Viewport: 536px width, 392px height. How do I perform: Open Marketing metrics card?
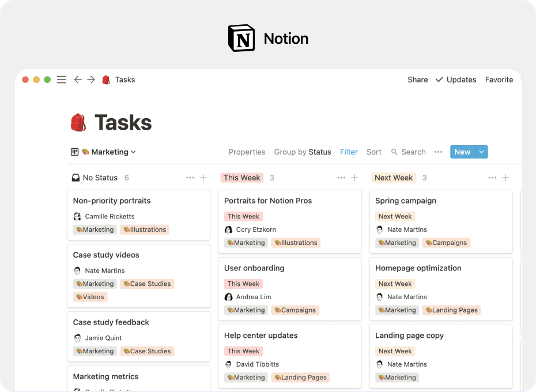coord(138,378)
